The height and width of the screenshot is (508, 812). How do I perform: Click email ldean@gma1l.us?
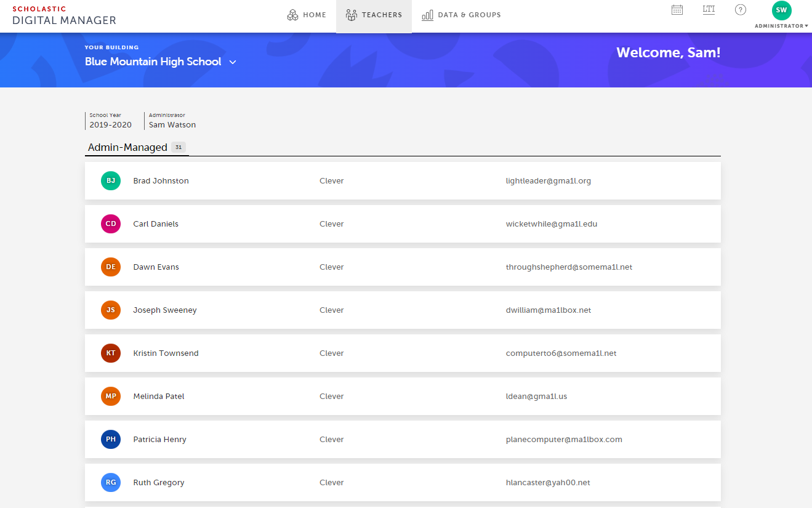coord(537,397)
